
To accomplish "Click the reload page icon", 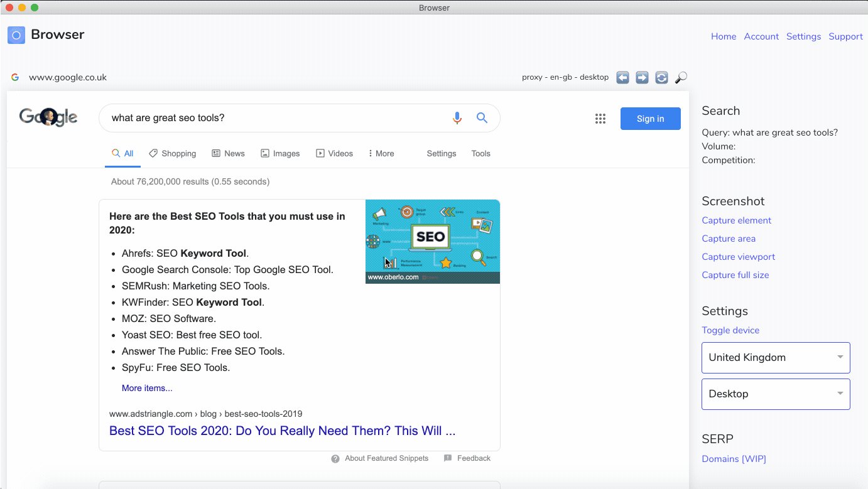I will coord(661,77).
